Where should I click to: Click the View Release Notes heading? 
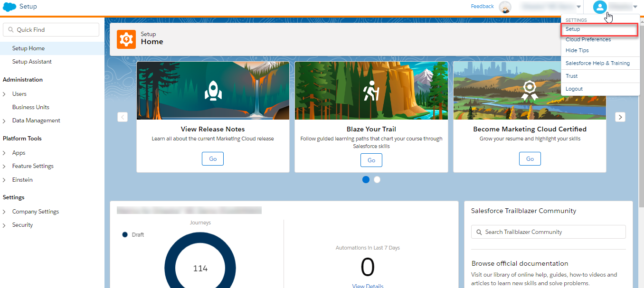[x=213, y=129]
